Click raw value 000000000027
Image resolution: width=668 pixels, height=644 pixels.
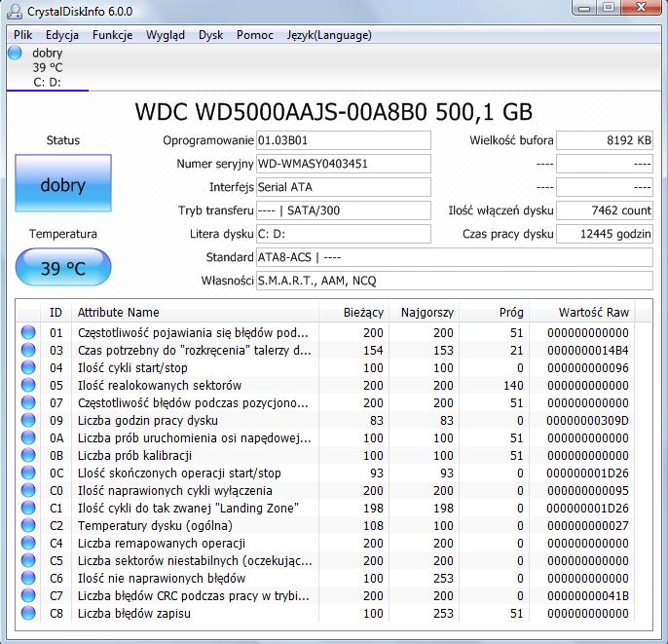coord(588,525)
